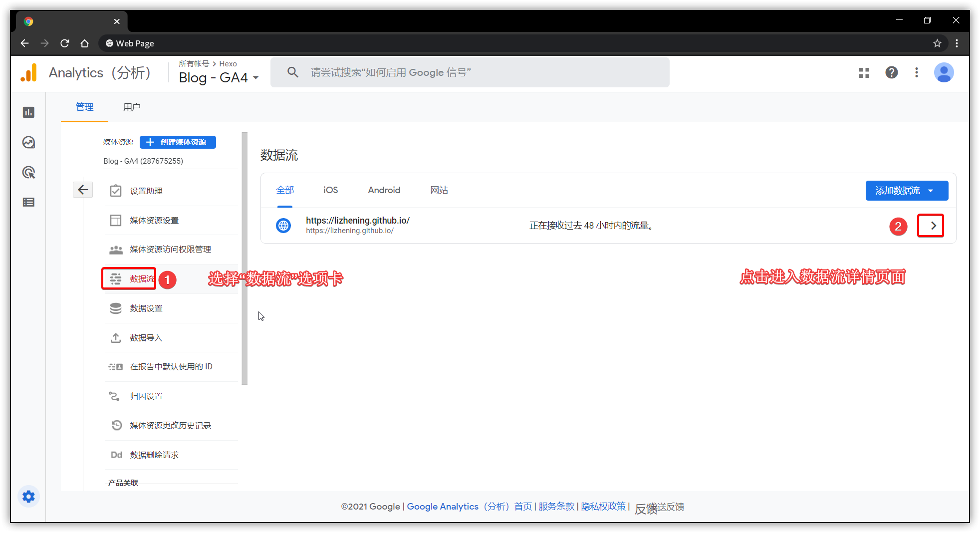Select the Android stream filter tab
This screenshot has height=533, width=980.
(x=384, y=190)
